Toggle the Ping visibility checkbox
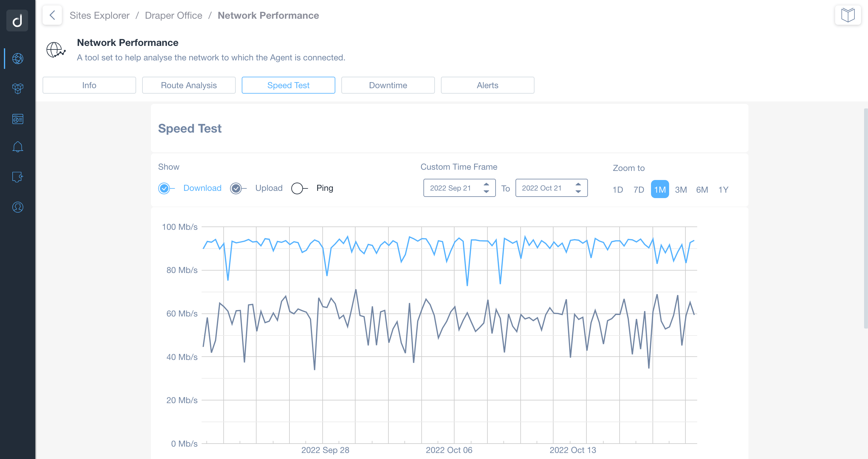The image size is (868, 459). (297, 188)
